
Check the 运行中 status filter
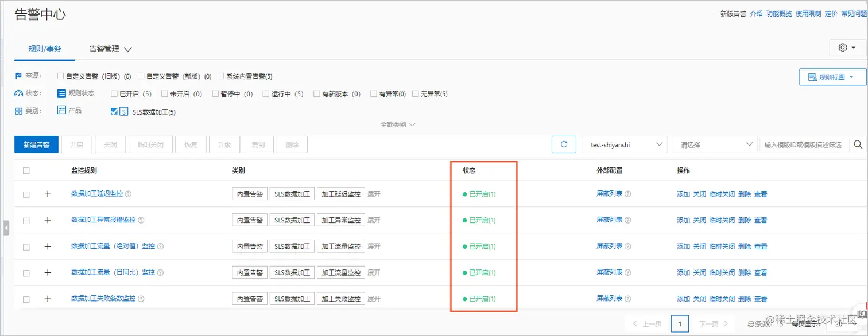click(x=266, y=93)
